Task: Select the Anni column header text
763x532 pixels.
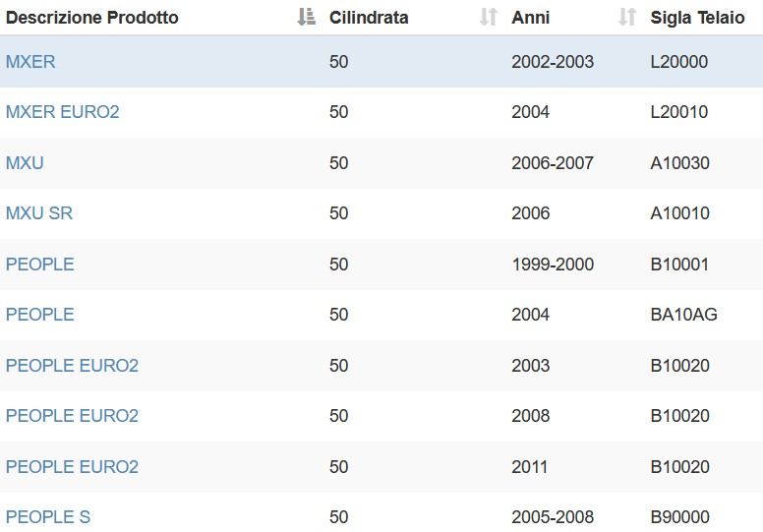Action: click(x=530, y=18)
